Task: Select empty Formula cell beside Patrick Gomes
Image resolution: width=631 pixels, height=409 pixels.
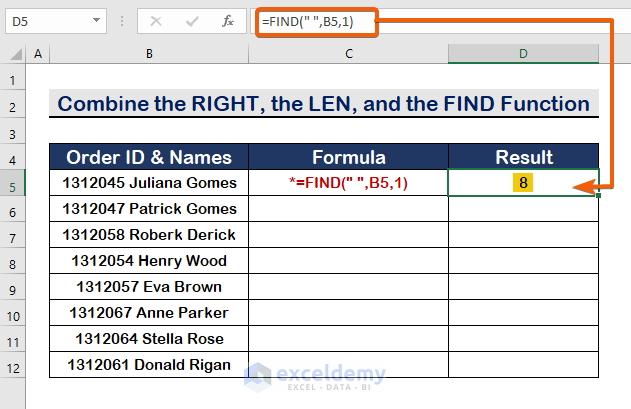Action: pos(348,209)
